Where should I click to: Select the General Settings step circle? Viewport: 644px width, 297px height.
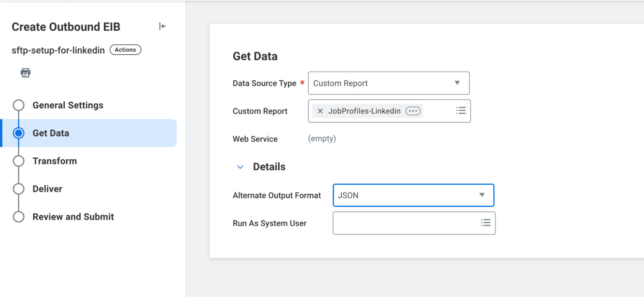pos(19,105)
